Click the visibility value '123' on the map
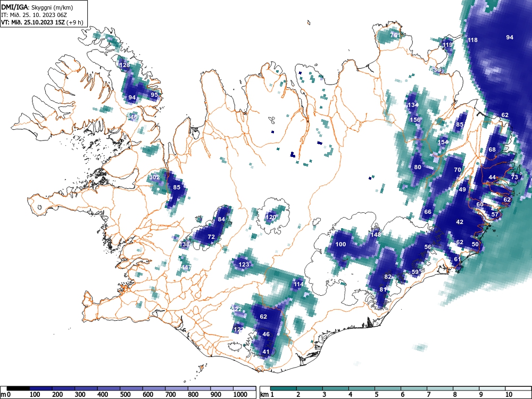Screen dimensions: 532x399 pos(244,264)
